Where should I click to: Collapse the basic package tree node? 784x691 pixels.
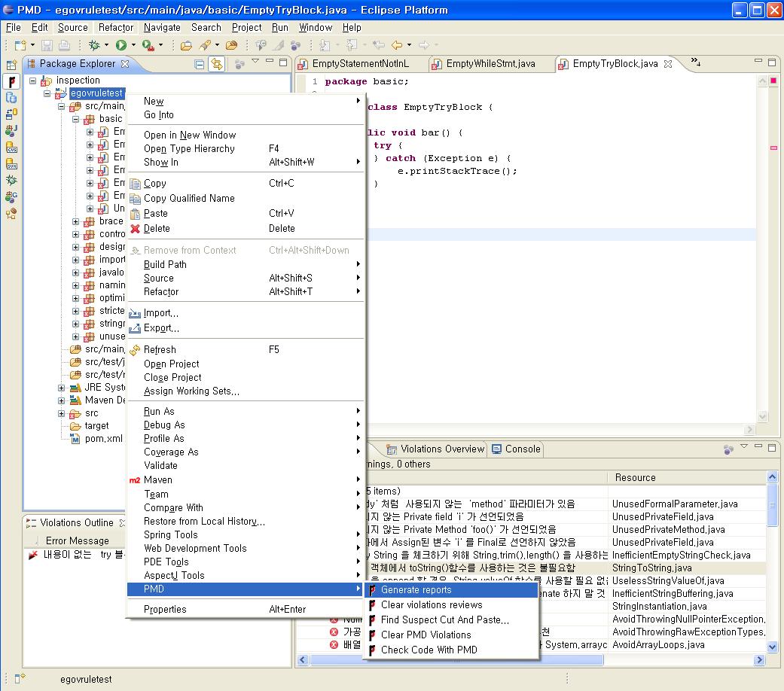click(76, 119)
